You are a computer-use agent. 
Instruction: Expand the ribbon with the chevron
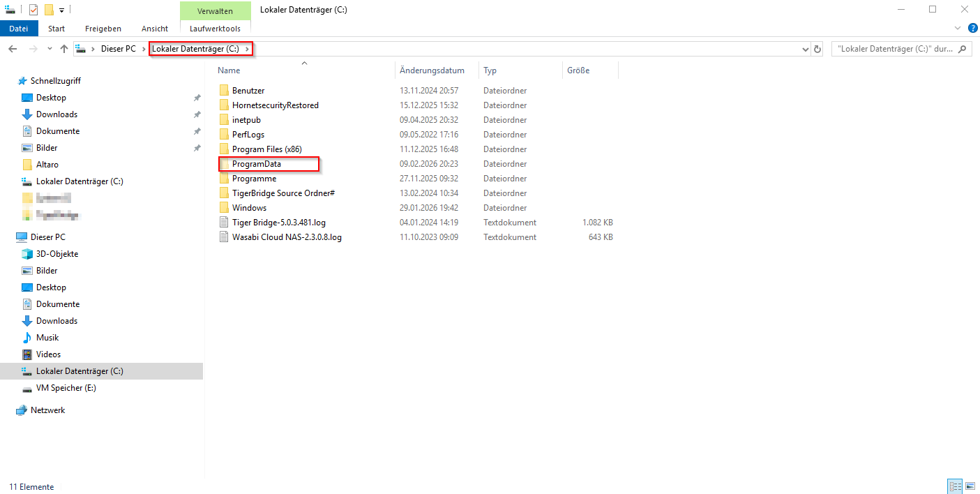[x=958, y=28]
